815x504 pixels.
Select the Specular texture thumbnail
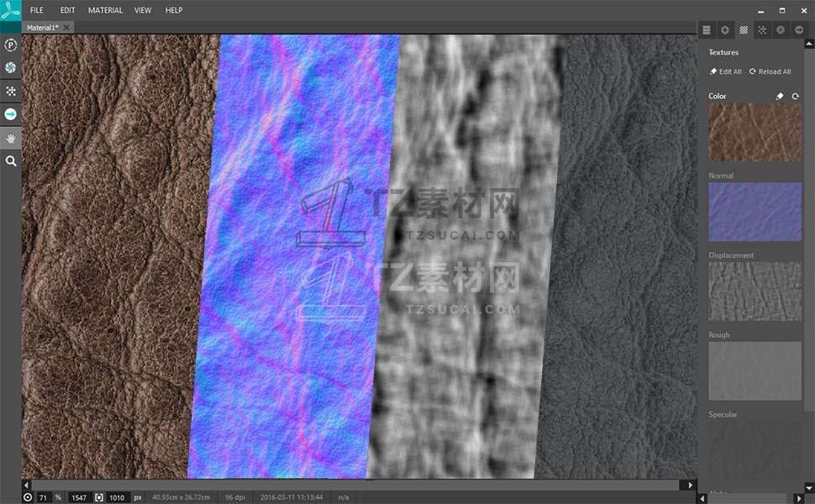point(755,450)
